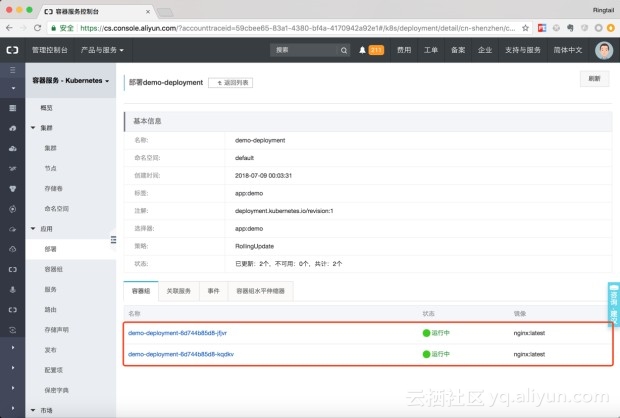This screenshot has height=418, width=620.
Task: Reload the page with the browser refresh icon
Action: coord(37,28)
